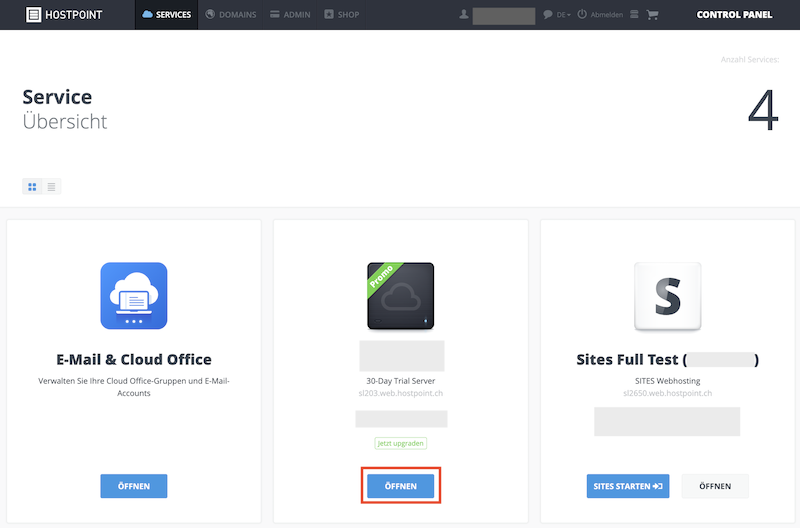This screenshot has width=800, height=528.
Task: Open the Services tab
Action: pyautogui.click(x=166, y=15)
